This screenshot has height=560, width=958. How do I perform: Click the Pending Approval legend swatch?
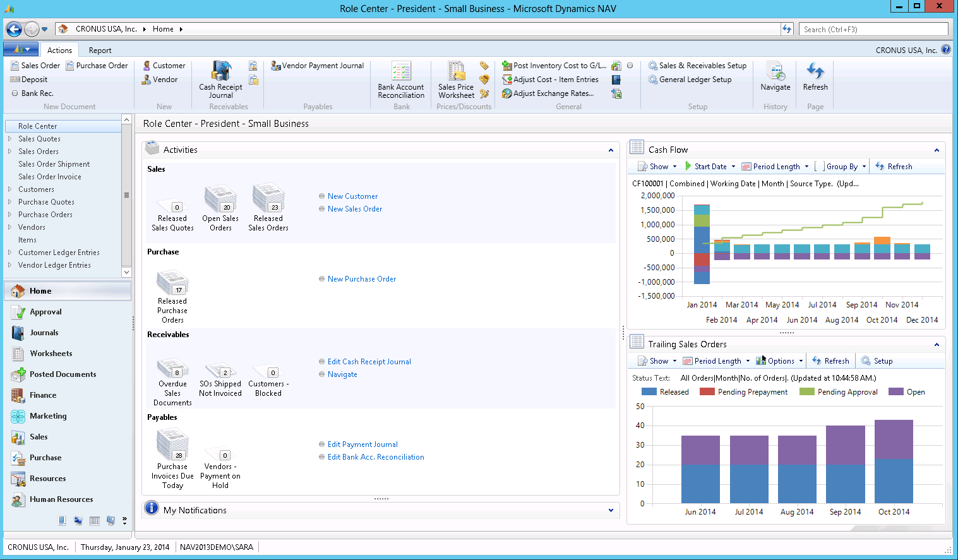click(806, 392)
